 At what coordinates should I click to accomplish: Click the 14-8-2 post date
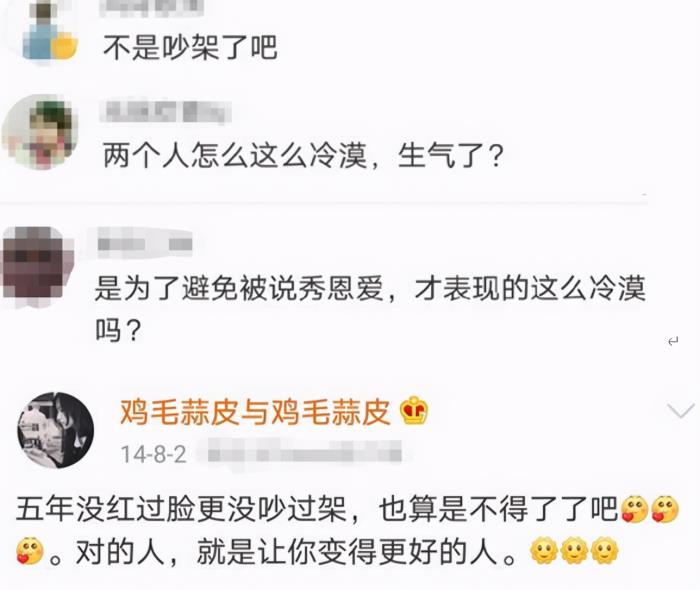[154, 454]
